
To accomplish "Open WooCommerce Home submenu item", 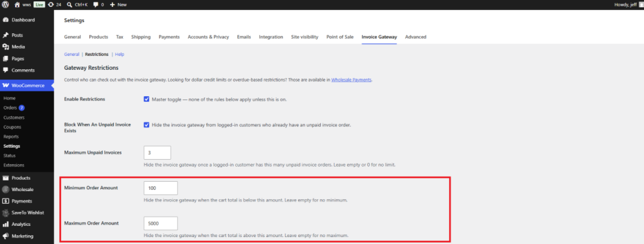I will [9, 99].
